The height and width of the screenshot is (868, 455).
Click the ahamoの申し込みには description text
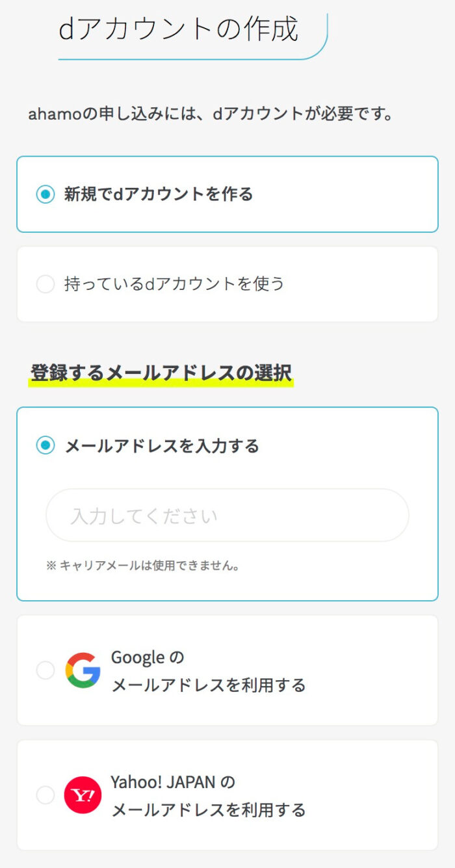pos(211,114)
